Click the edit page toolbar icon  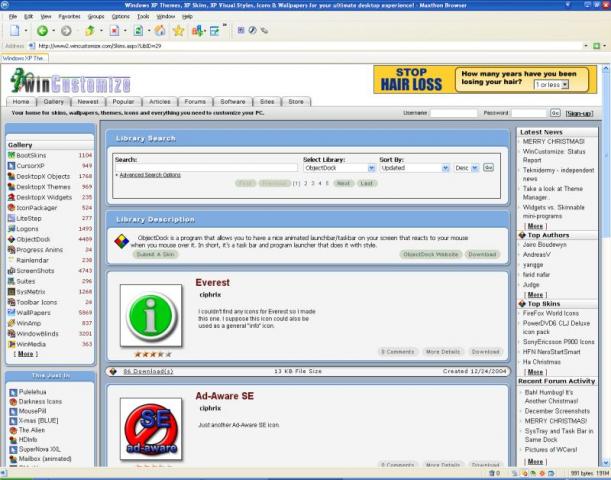click(x=215, y=30)
